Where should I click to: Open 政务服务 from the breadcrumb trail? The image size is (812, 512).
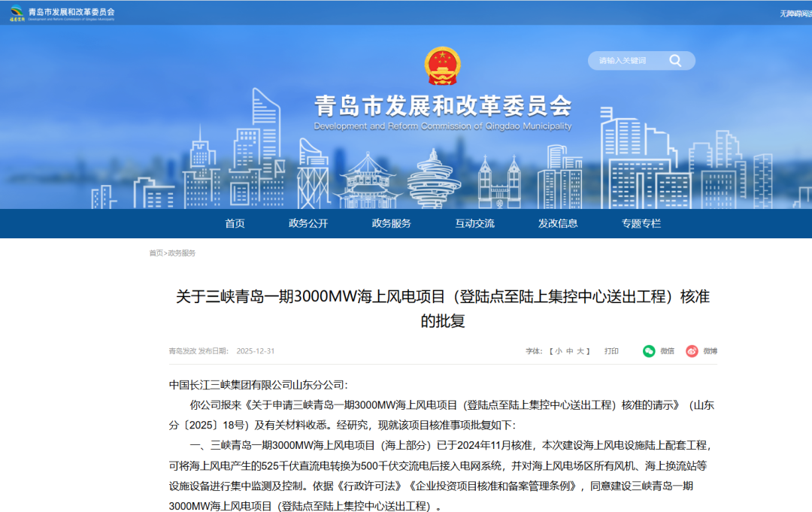click(x=182, y=253)
